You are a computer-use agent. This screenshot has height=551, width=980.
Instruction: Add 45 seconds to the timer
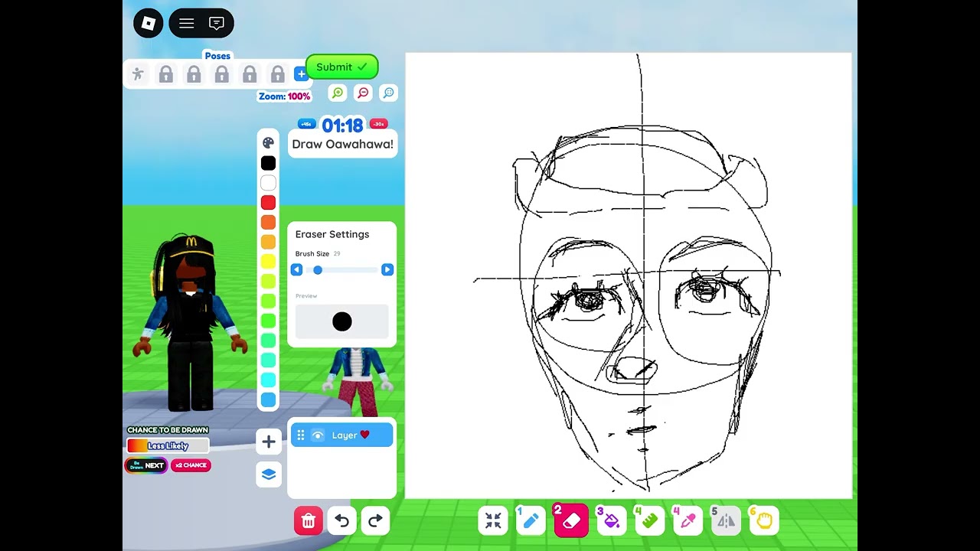click(x=307, y=124)
